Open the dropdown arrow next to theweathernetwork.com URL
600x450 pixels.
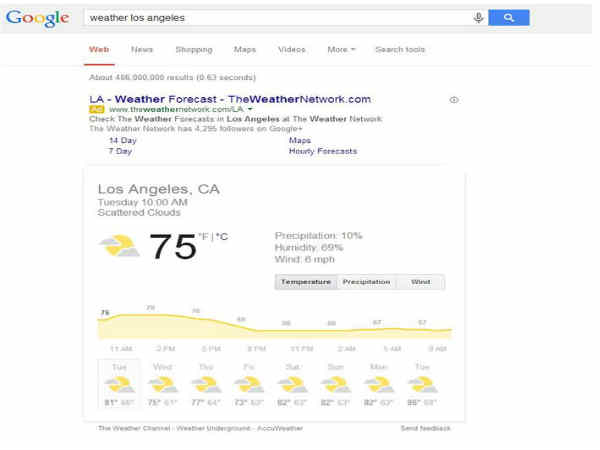(x=250, y=110)
